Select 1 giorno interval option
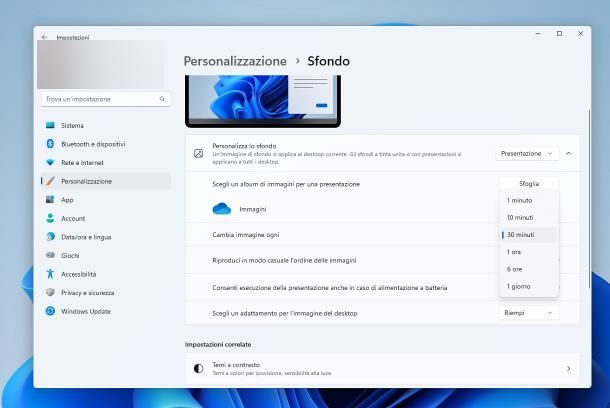Viewport: 610px width, 408px height. point(529,286)
